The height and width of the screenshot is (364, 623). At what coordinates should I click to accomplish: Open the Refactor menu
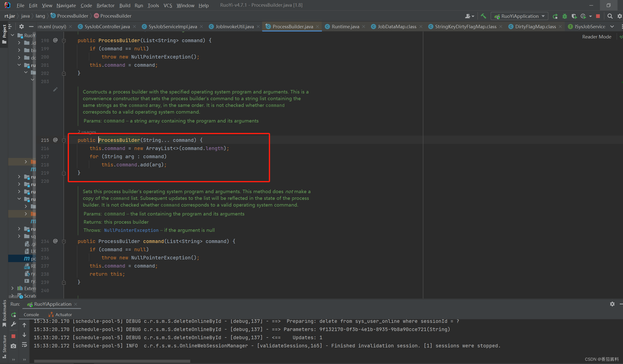[x=105, y=5]
